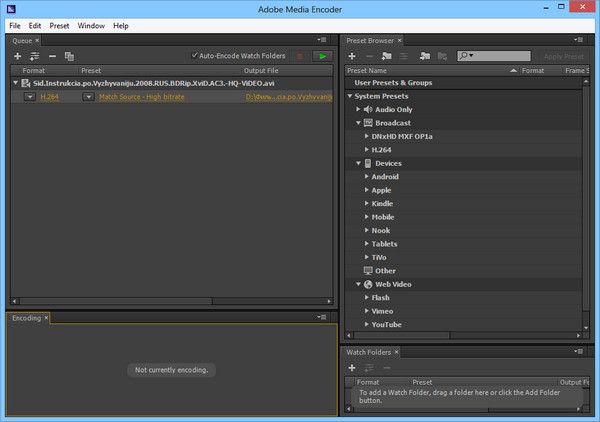Click the preset search field
This screenshot has width=600, height=422.
point(498,56)
